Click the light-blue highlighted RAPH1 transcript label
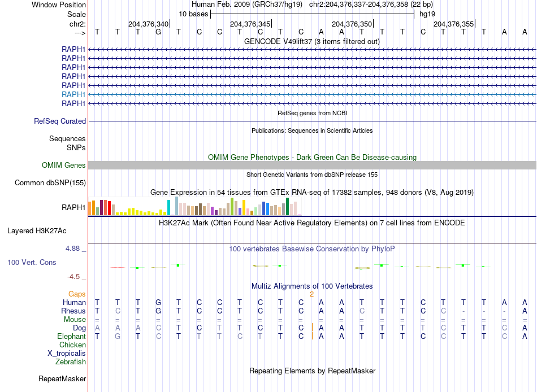Viewport: 537px width, 392px height. point(73,94)
